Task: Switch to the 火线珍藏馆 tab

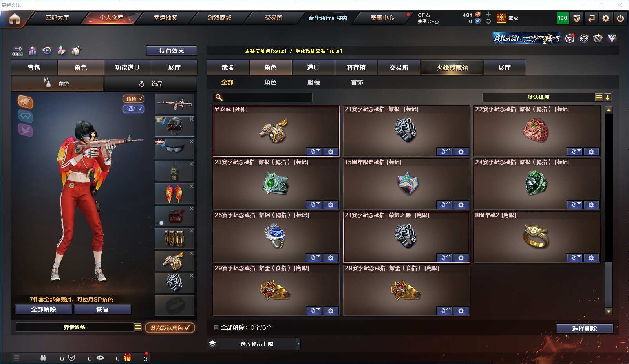Action: (452, 68)
